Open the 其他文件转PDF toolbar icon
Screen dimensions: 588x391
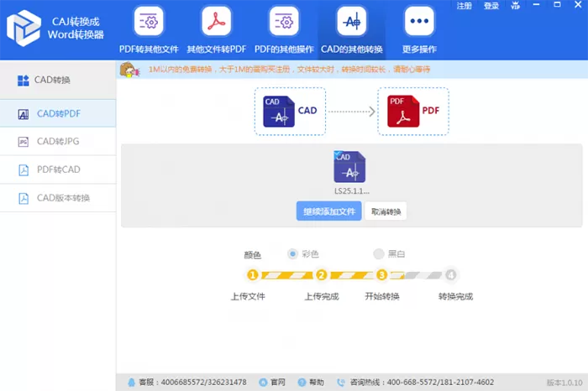tap(217, 21)
